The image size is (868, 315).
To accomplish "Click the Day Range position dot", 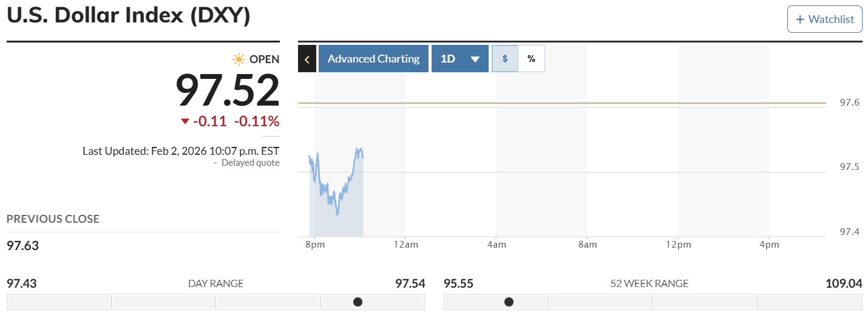I will (358, 302).
